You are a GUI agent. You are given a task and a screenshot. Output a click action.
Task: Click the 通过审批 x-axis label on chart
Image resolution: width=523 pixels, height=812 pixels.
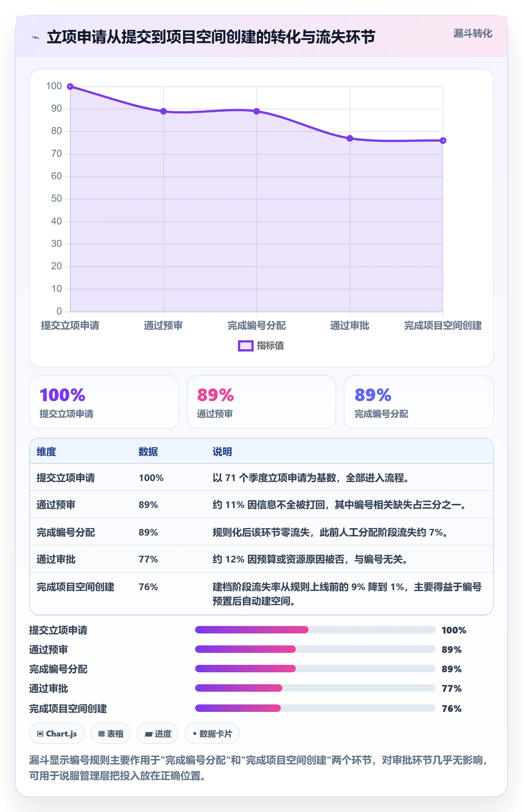click(x=350, y=326)
